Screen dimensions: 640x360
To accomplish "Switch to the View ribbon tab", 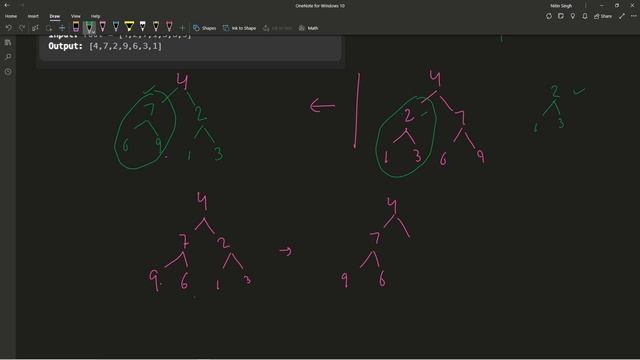I will pyautogui.click(x=76, y=16).
